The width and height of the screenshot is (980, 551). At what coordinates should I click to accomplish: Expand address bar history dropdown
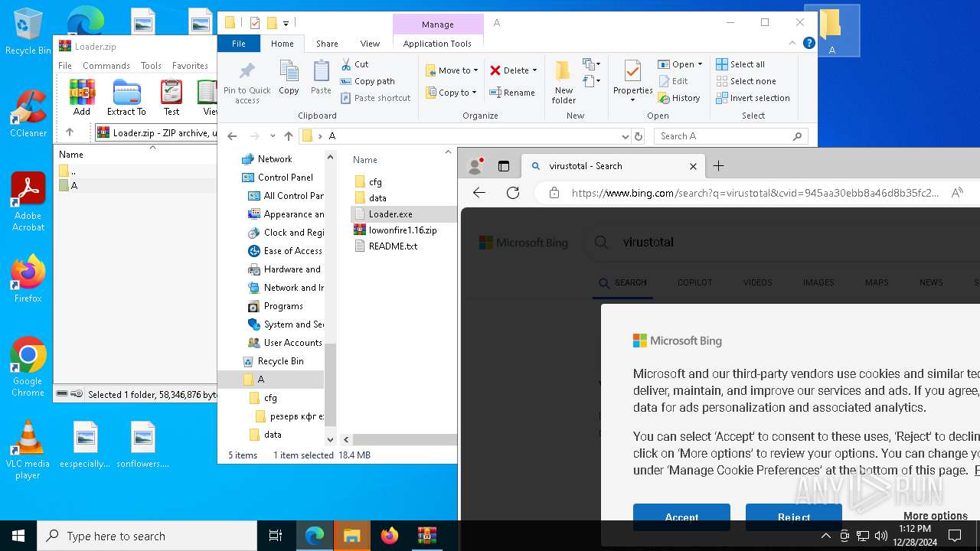pyautogui.click(x=626, y=136)
